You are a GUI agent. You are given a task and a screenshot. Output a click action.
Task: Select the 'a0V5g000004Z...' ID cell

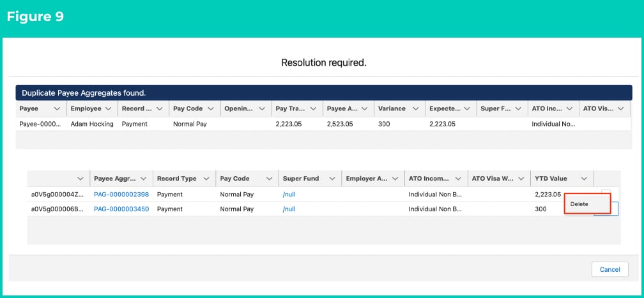coord(58,195)
